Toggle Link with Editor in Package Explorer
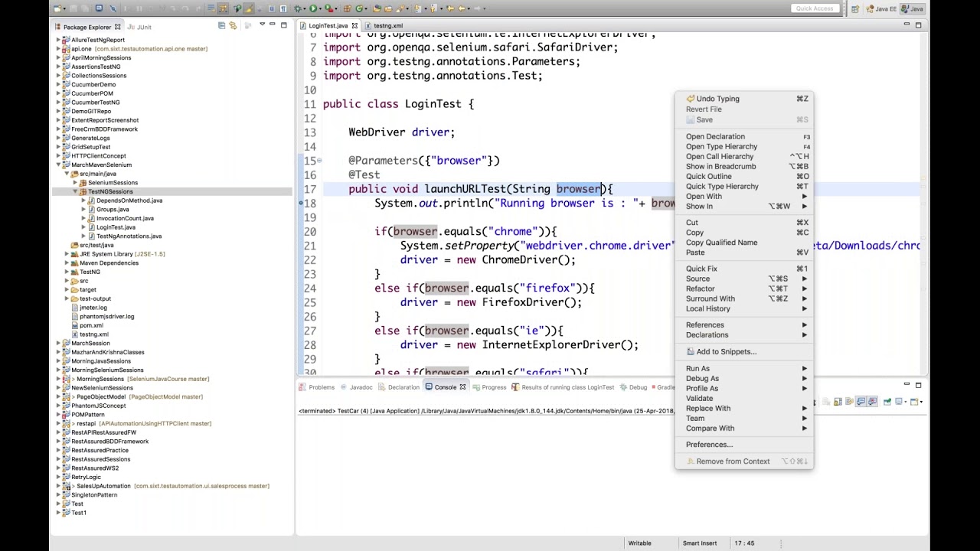The image size is (980, 551). (x=234, y=25)
